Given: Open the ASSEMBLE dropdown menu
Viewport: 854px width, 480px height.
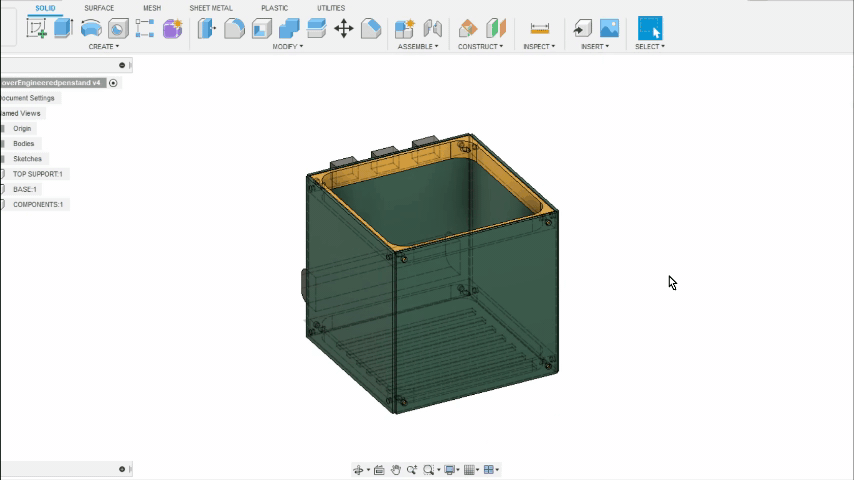Looking at the screenshot, I should pos(418,47).
